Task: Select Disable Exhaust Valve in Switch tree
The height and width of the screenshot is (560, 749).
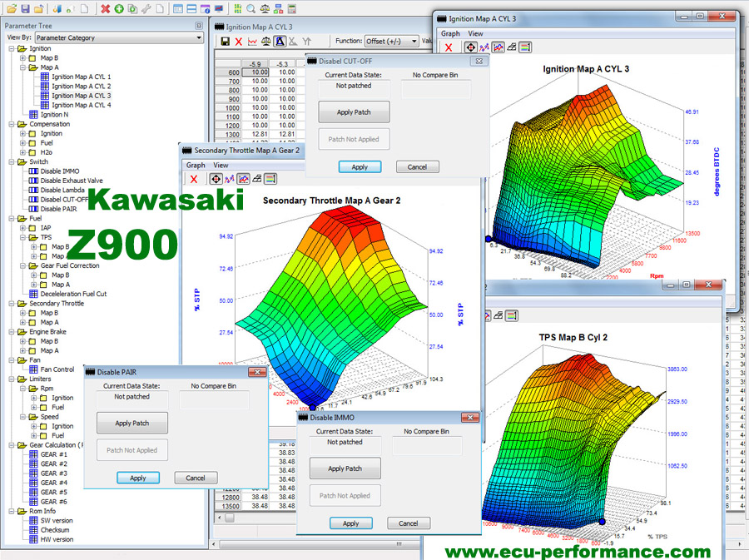Action: pyautogui.click(x=72, y=181)
